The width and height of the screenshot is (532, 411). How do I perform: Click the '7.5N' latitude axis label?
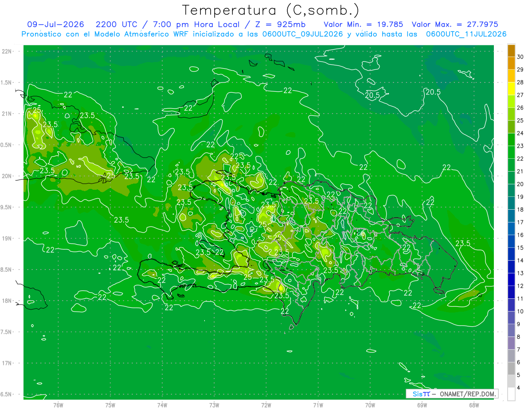(6, 332)
